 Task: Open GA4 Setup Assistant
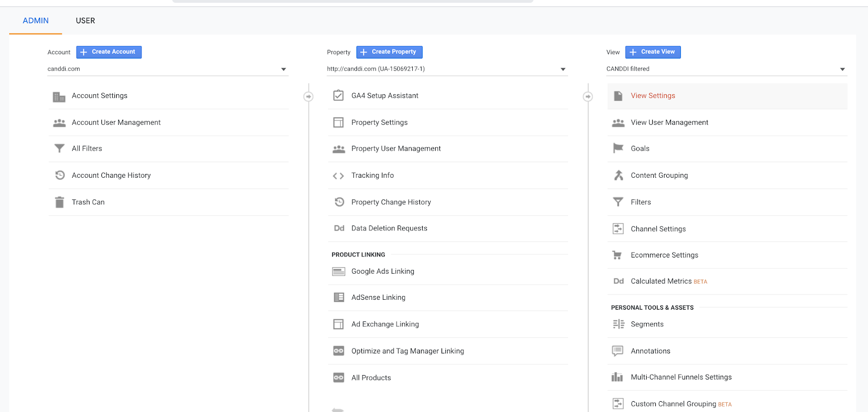tap(385, 95)
